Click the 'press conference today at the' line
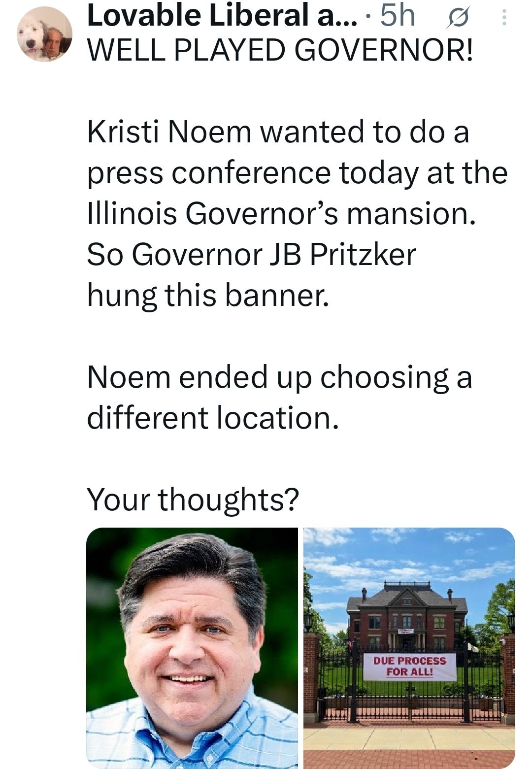 (297, 173)
